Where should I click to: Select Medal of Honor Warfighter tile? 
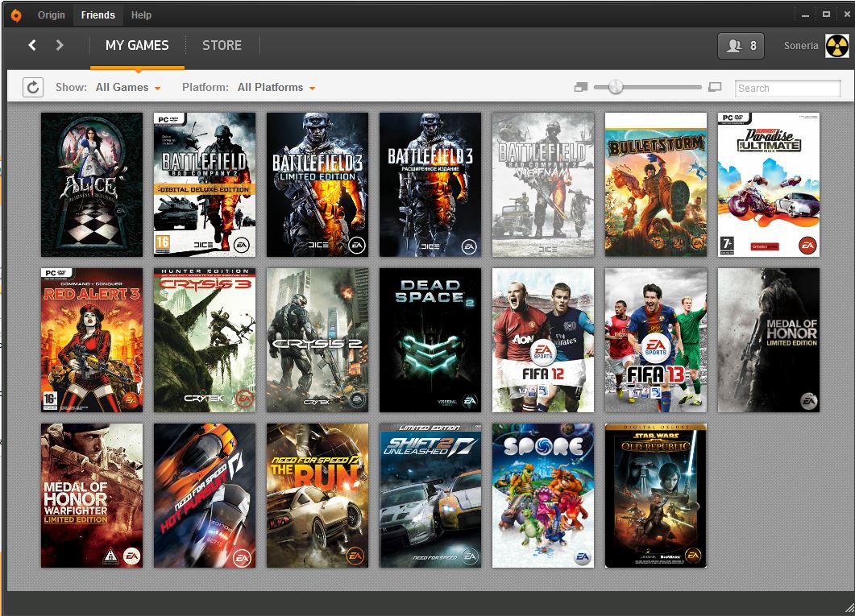point(92,496)
